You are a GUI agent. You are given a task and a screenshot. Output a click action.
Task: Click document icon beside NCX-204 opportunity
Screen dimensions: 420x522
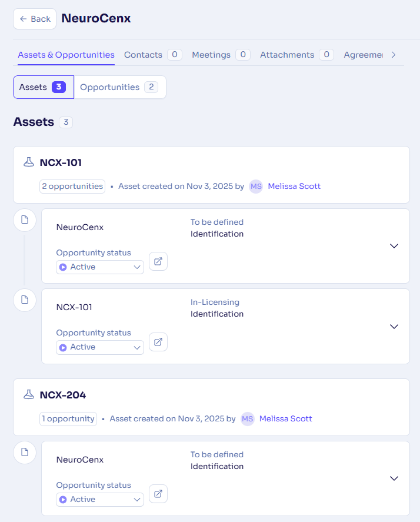pyautogui.click(x=24, y=452)
